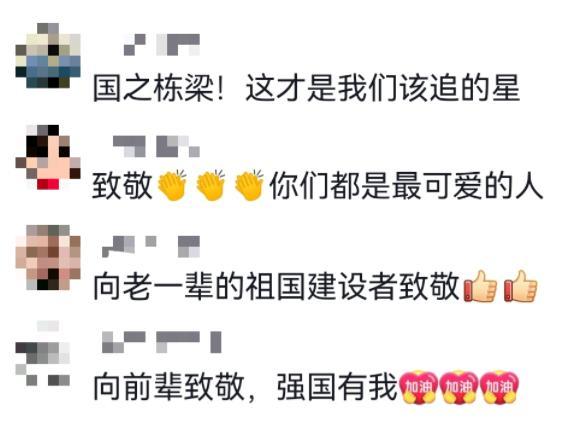Click the first clapping hands emoji
Image resolution: width=570 pixels, height=435 pixels.
point(172,185)
